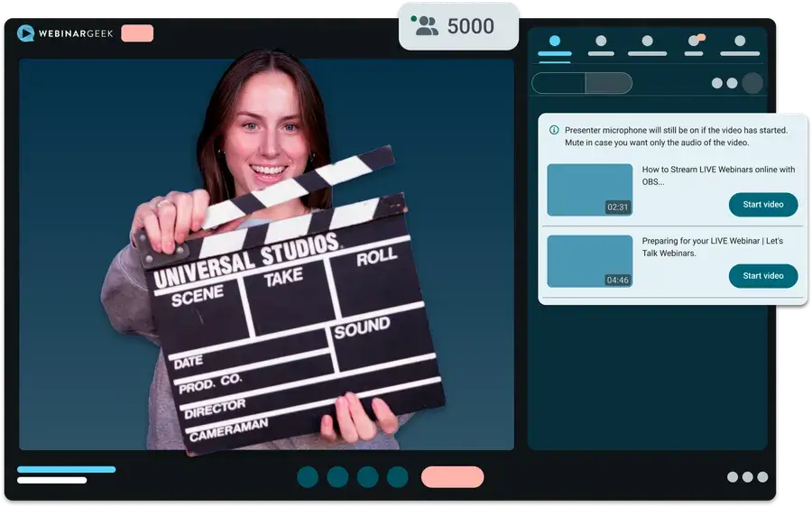This screenshot has width=812, height=507.
Task: Click the attendees icon showing 5000
Action: (426, 26)
